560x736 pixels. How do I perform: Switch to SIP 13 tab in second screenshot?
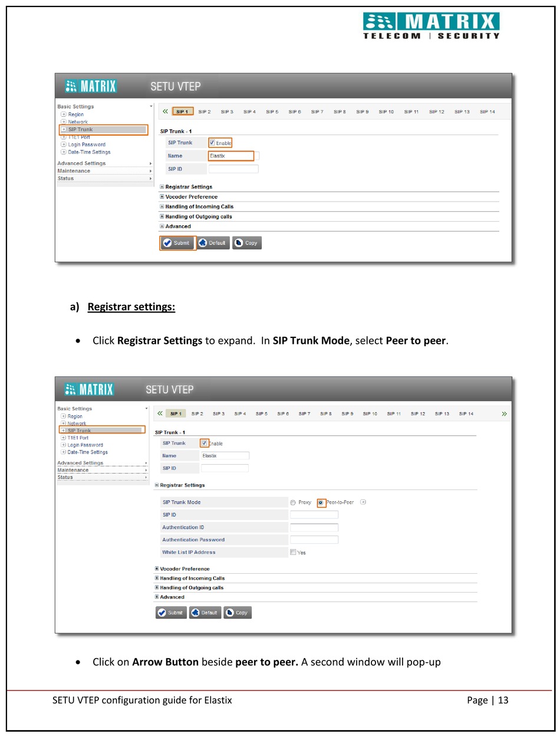click(442, 413)
